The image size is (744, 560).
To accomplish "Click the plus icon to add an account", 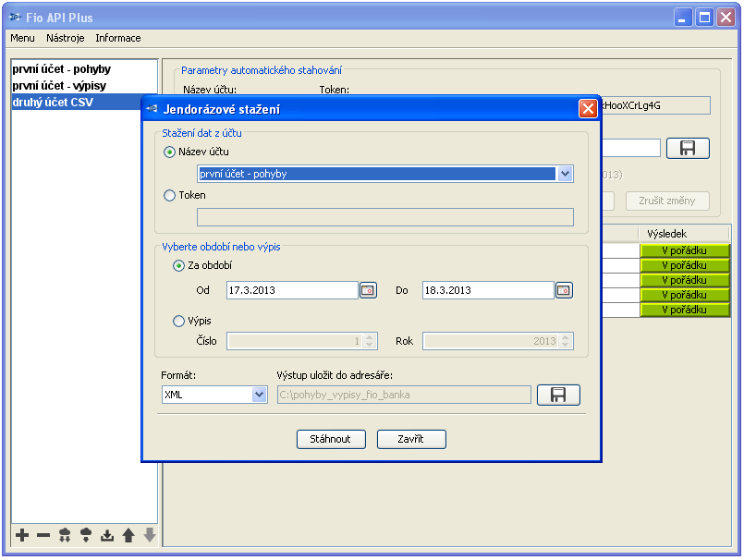I will coord(22,535).
